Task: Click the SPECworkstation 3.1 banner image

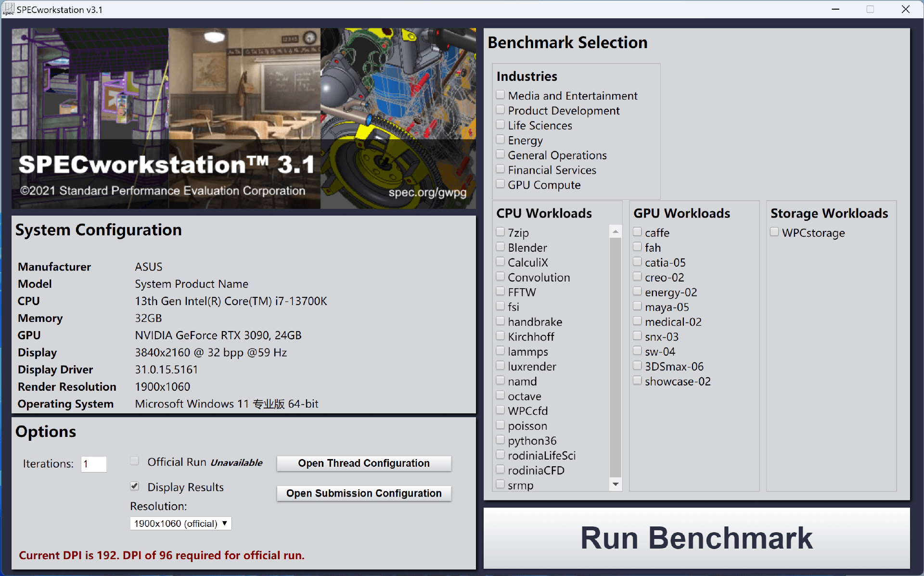Action: click(x=244, y=118)
